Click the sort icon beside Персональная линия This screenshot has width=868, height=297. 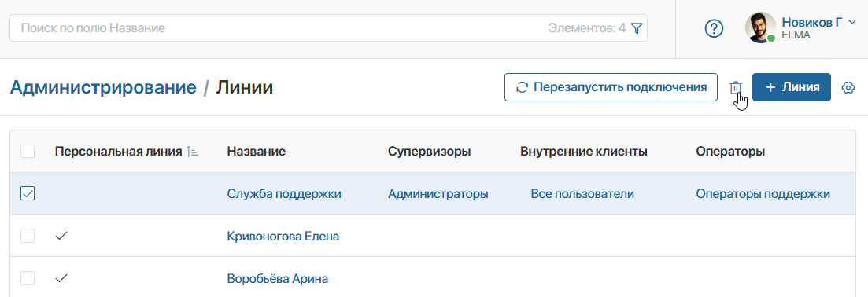click(x=192, y=152)
